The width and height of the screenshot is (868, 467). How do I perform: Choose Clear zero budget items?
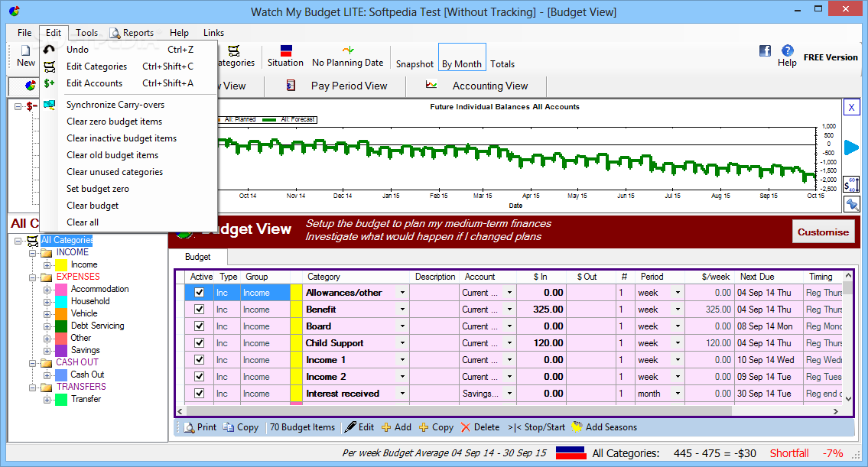pos(115,122)
